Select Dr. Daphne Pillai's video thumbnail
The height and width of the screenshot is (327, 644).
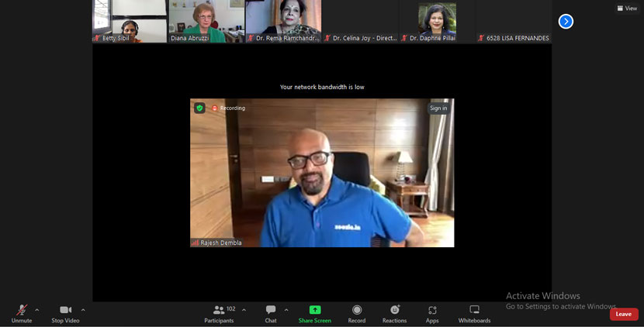(x=437, y=21)
